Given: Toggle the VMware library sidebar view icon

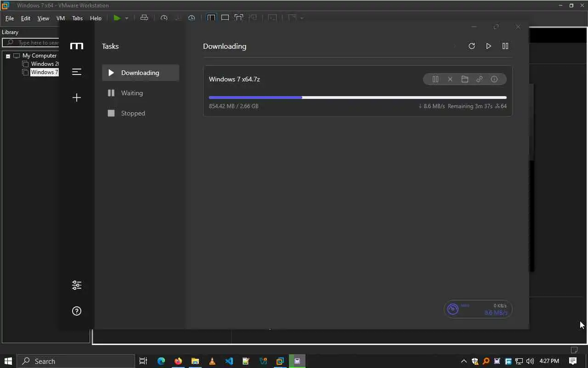Looking at the screenshot, I should click(x=211, y=18).
